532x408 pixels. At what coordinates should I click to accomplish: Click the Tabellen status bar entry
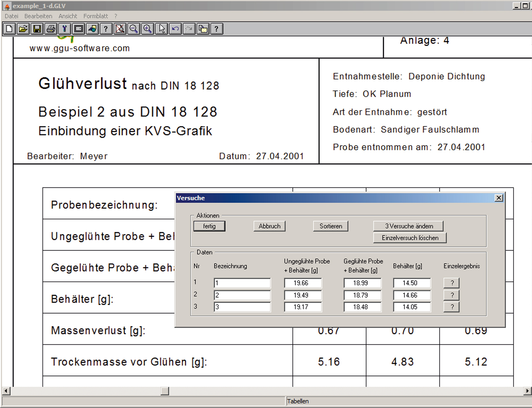pos(298,401)
